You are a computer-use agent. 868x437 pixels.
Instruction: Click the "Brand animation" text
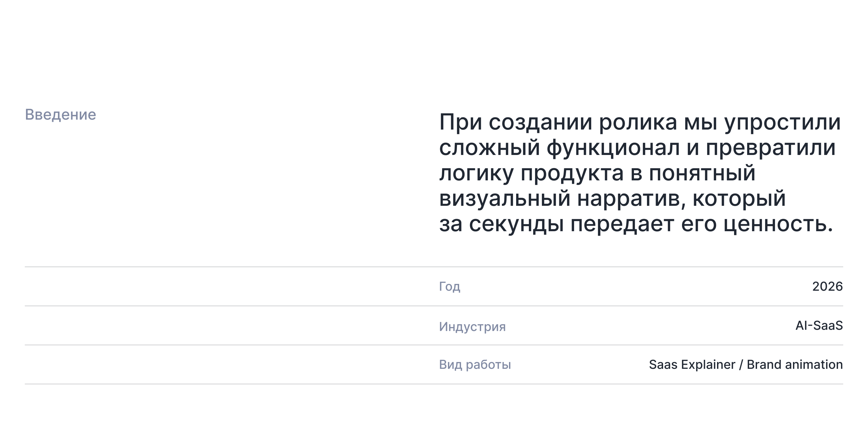click(795, 364)
